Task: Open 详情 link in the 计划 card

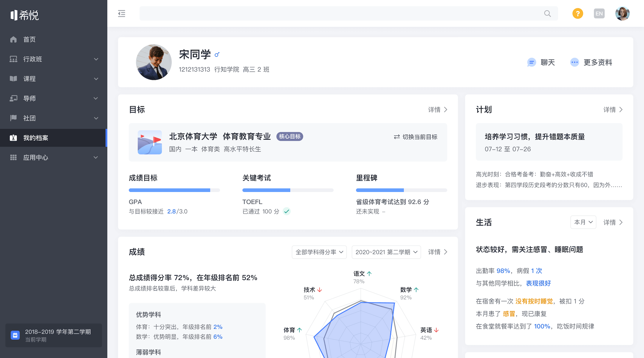Action: pyautogui.click(x=613, y=110)
